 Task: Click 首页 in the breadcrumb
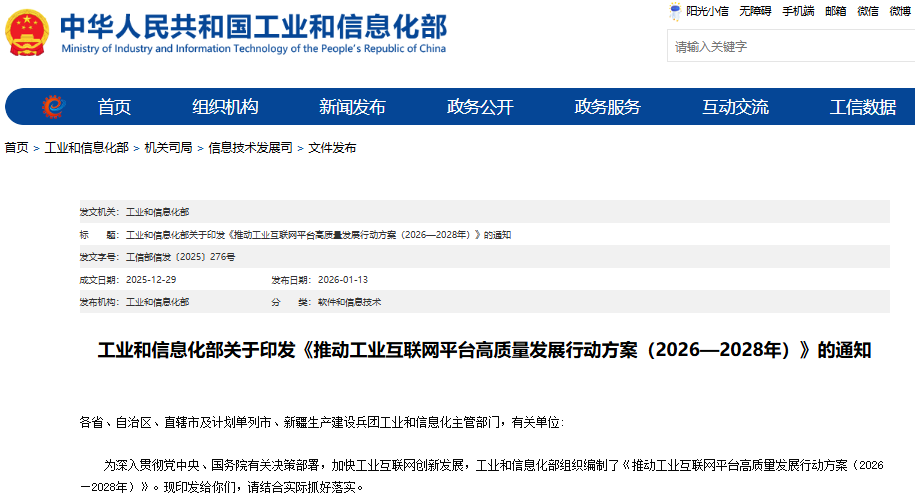pos(16,148)
